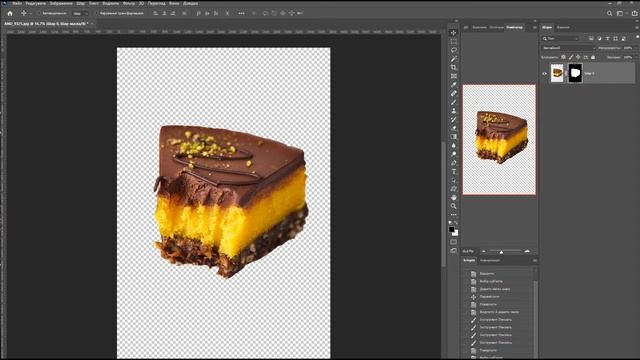Screen dimensions: 640x360
Task: Select the History Brush tool
Action: (x=453, y=119)
